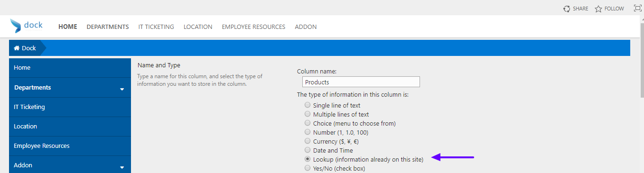Image resolution: width=644 pixels, height=173 pixels.
Task: Open LOCATION top navigation item
Action: (x=198, y=27)
